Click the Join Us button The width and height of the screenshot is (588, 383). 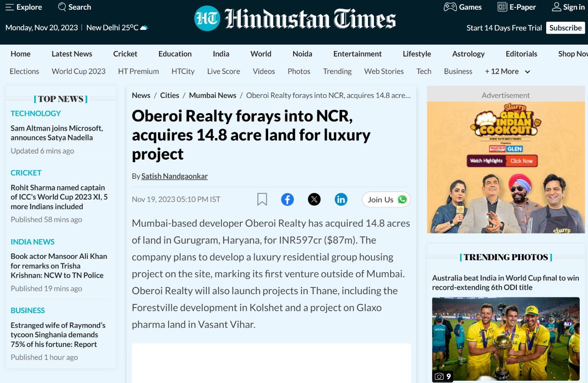386,199
